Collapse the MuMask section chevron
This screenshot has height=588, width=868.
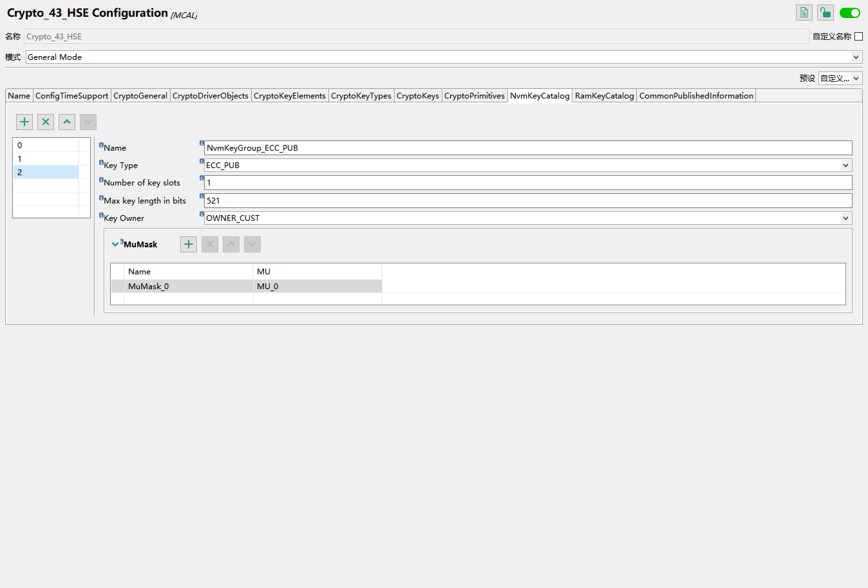(x=115, y=243)
